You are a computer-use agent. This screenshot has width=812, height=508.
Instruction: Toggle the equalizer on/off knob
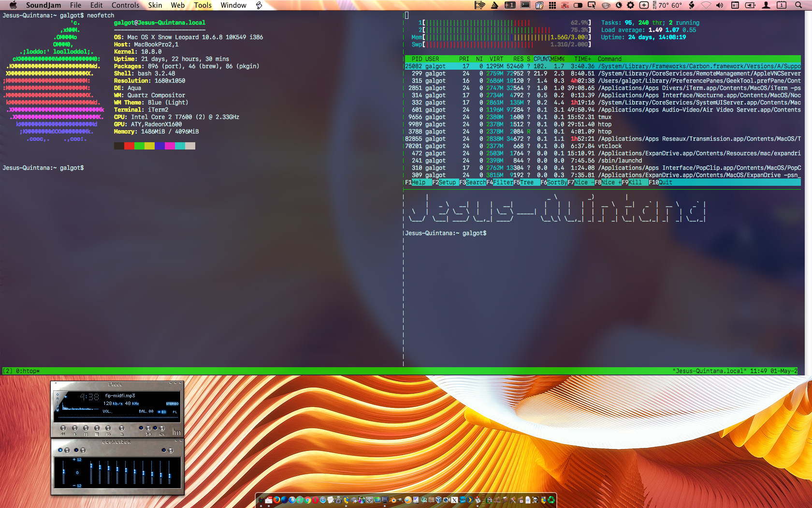(67, 450)
